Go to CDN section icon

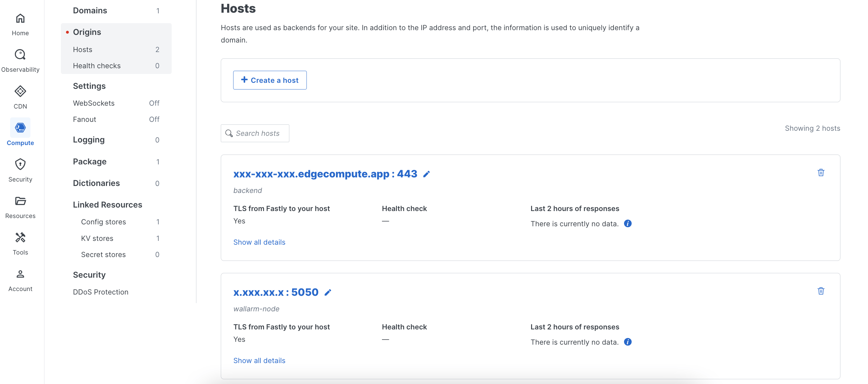coord(20,91)
